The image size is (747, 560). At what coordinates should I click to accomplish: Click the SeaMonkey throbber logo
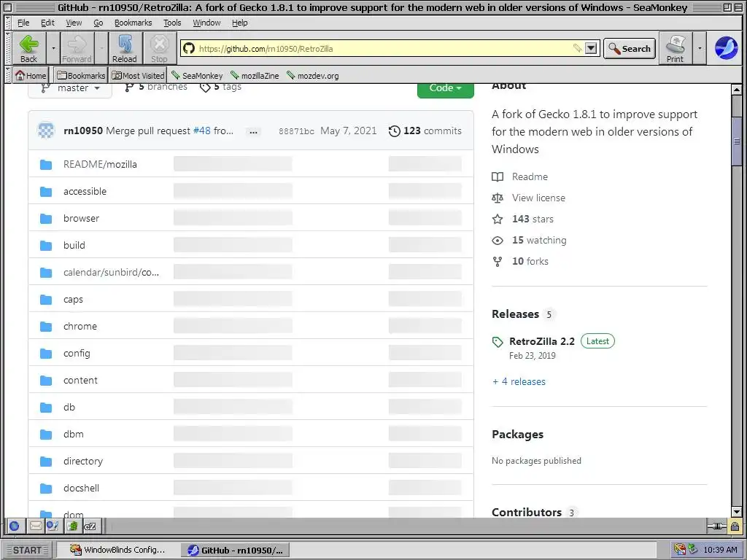tap(726, 47)
